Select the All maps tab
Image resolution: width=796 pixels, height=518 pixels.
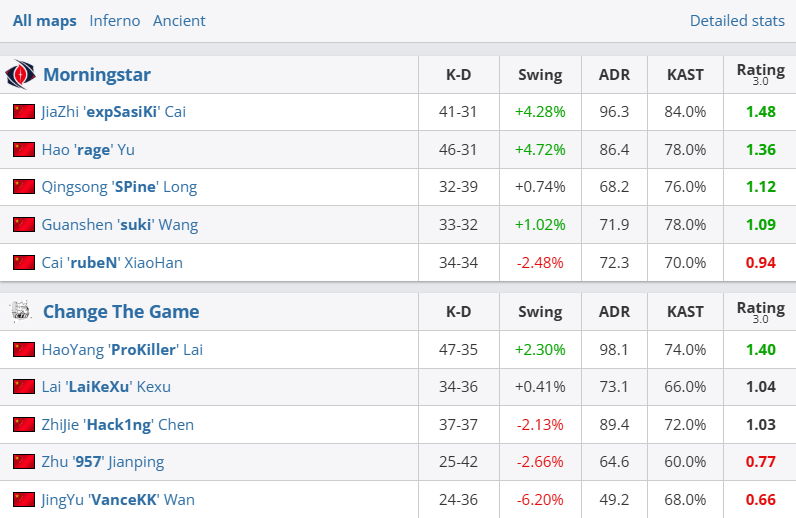pyautogui.click(x=44, y=20)
